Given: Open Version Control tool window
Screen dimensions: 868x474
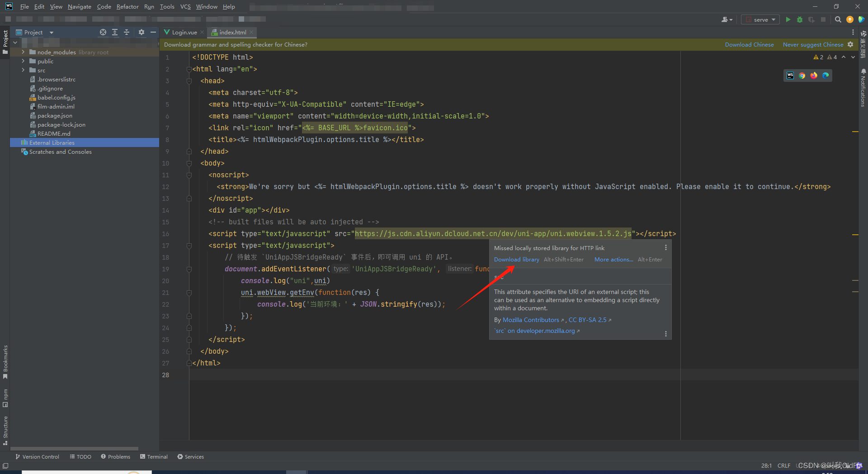Looking at the screenshot, I should (x=38, y=457).
